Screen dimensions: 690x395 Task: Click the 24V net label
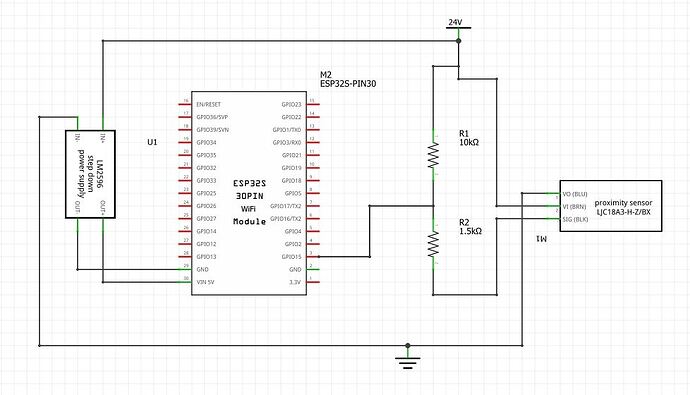455,22
